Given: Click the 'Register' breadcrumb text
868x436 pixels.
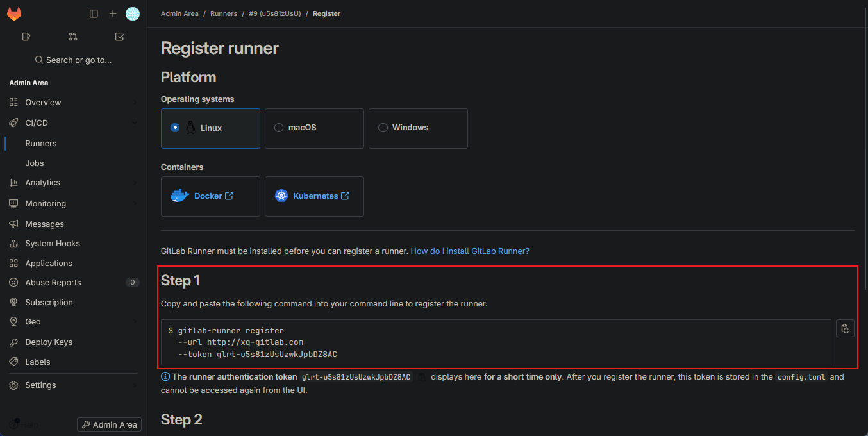Looking at the screenshot, I should pos(326,13).
